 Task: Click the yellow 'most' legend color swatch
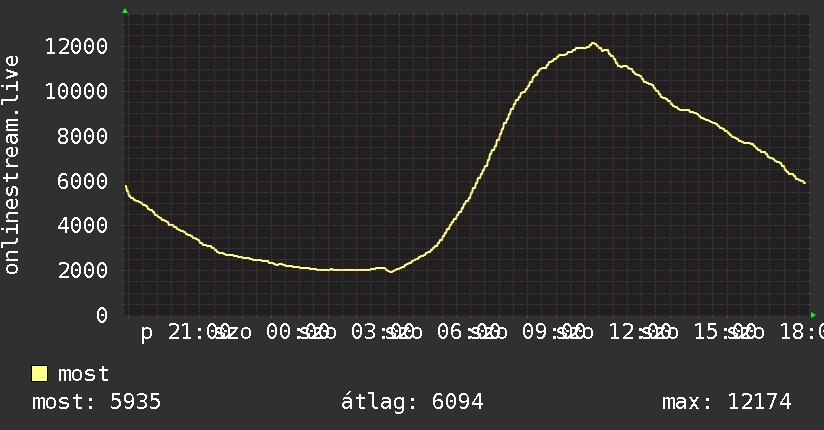pyautogui.click(x=39, y=374)
